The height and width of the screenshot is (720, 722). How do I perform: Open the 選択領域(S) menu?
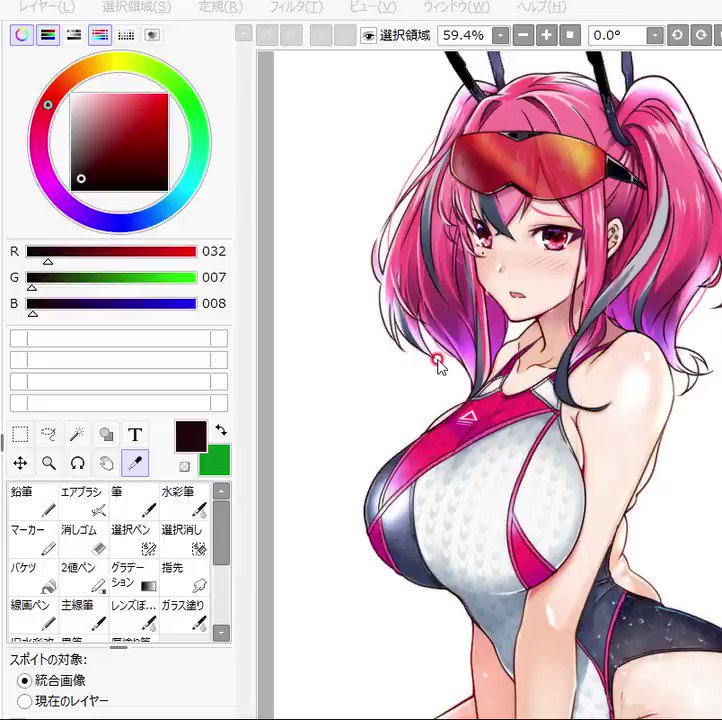pos(136,7)
